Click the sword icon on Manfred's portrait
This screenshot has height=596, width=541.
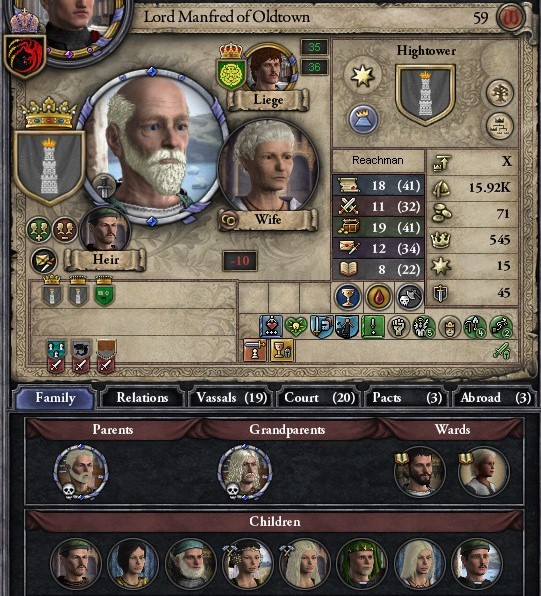(x=104, y=186)
